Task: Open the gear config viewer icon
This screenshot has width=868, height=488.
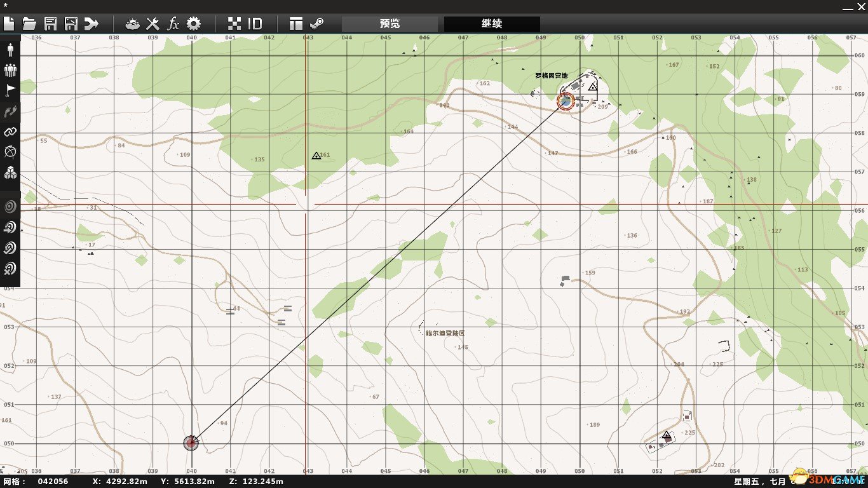Action: pos(193,24)
